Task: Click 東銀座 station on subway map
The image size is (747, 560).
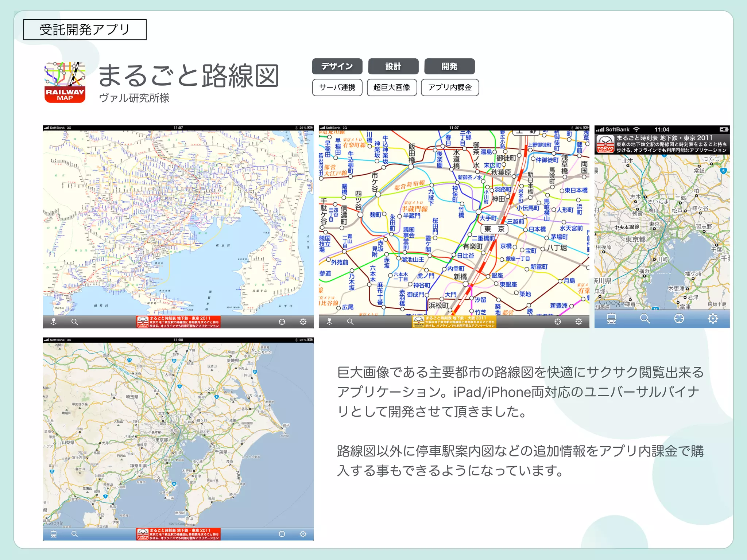Action: [x=508, y=284]
